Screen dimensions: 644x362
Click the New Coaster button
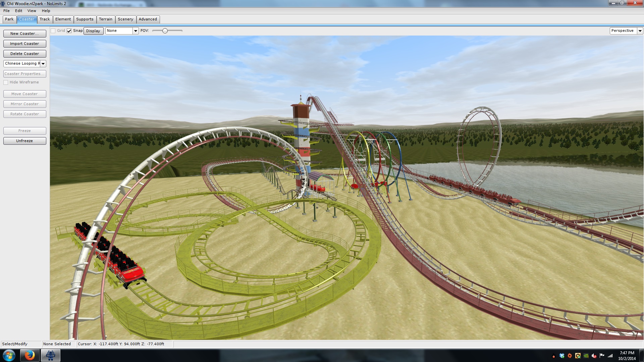[24, 34]
